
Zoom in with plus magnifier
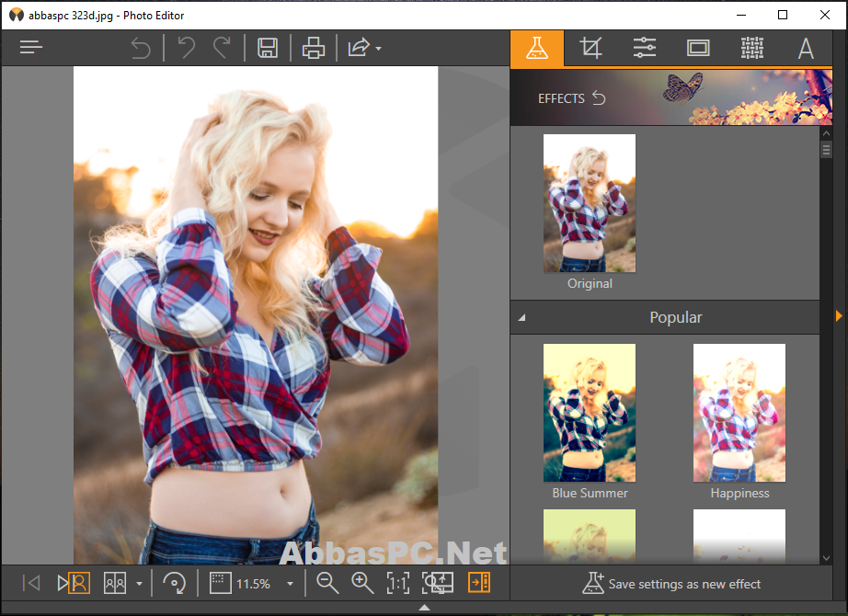362,583
